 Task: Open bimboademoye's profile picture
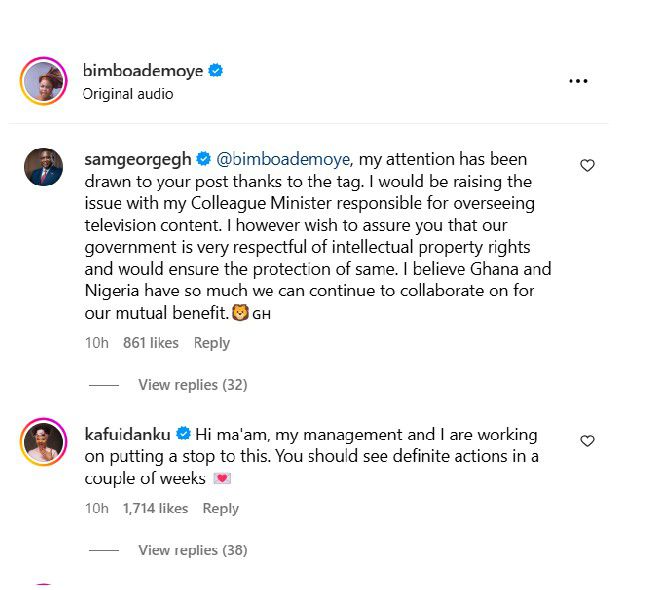point(44,81)
